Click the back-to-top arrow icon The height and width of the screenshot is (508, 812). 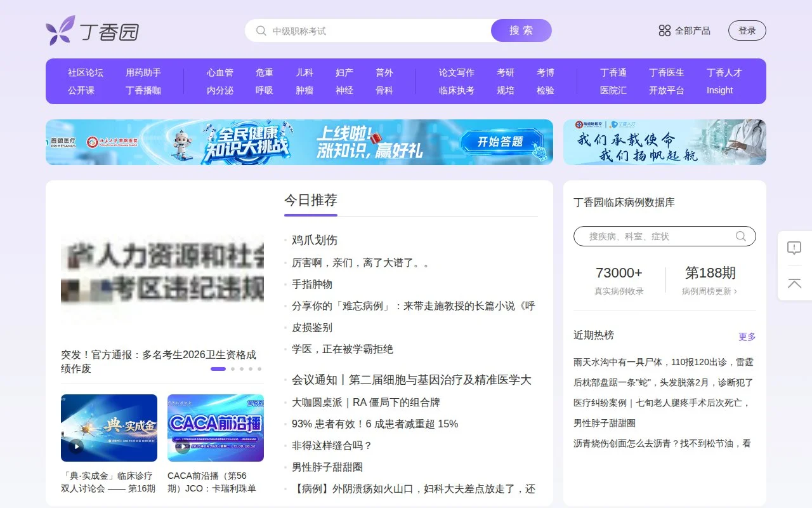coord(794,283)
